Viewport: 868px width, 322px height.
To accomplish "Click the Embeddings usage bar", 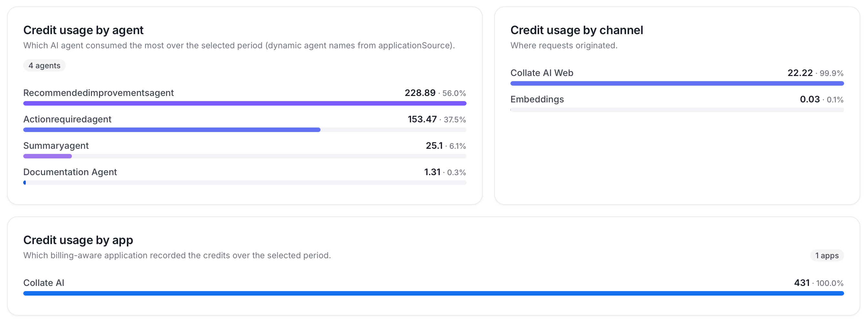I will click(677, 110).
